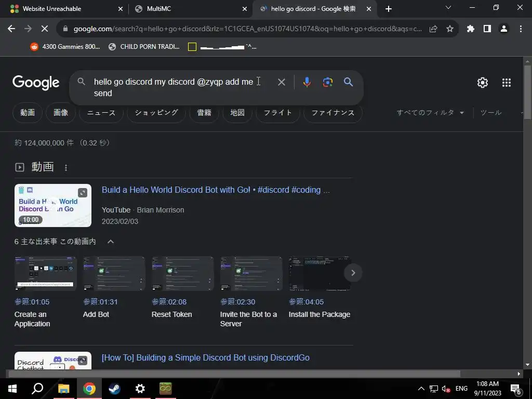Click the share page icon in address bar
532x399 pixels.
[x=433, y=29]
